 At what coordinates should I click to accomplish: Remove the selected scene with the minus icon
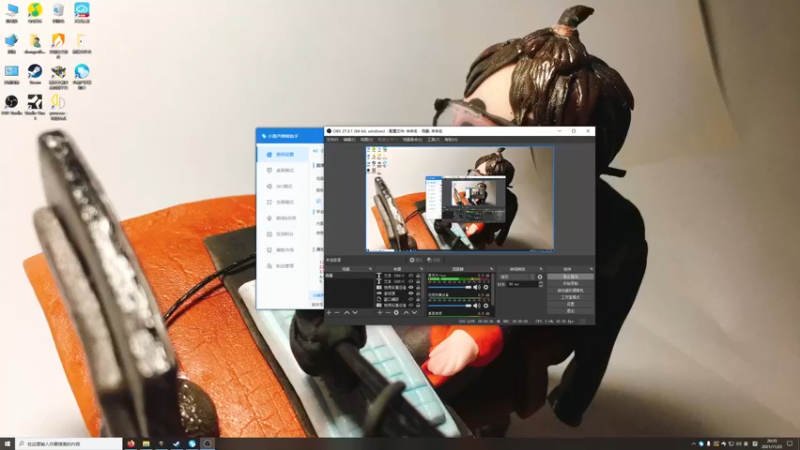[x=337, y=312]
